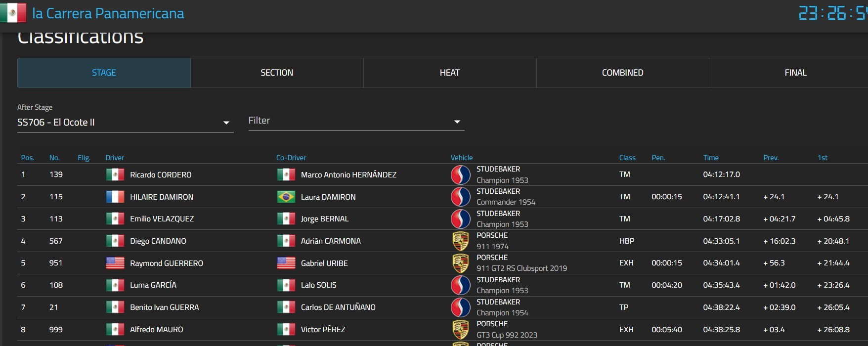Sort by the Time column header
Screen dimensions: 868x346
tap(711, 158)
